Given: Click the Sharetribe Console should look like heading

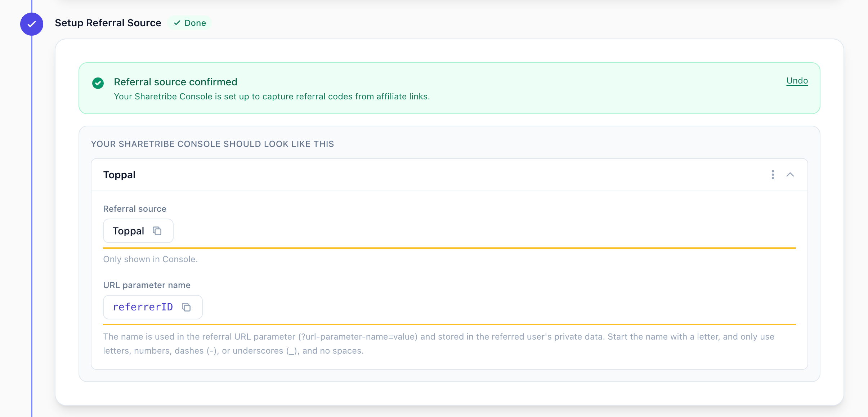Looking at the screenshot, I should 212,144.
